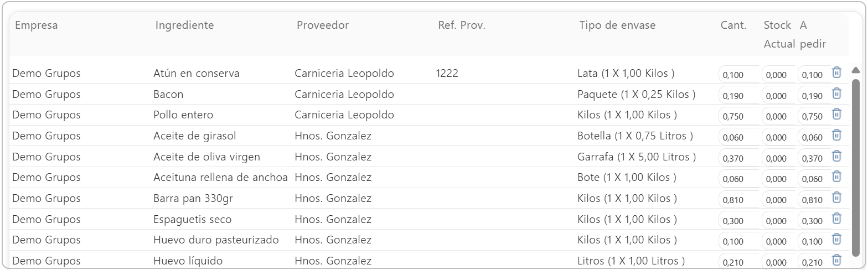Remove Pollo entero using trash icon
Viewport: 868px width, 270px height.
click(836, 114)
